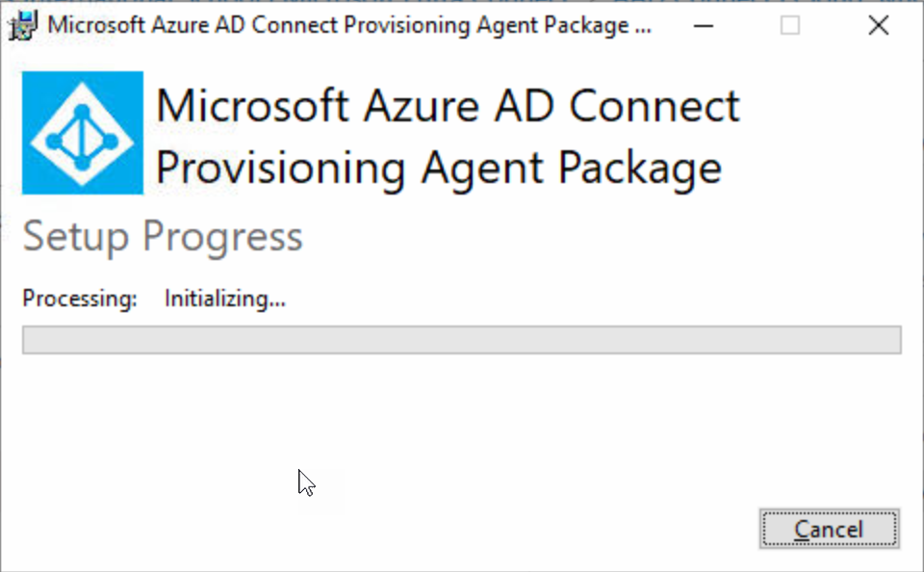
Task: Select the "Microsoft Azure AD Connect" heading line
Action: (x=448, y=107)
